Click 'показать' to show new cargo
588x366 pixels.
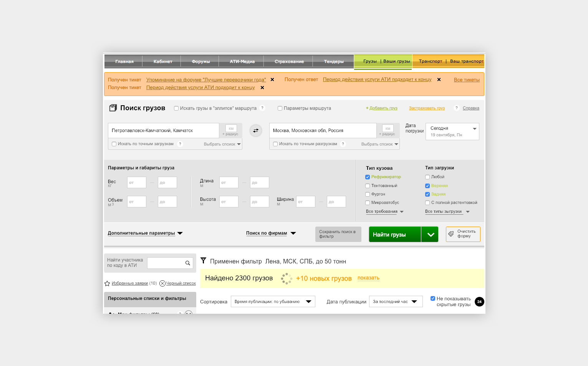coord(368,278)
